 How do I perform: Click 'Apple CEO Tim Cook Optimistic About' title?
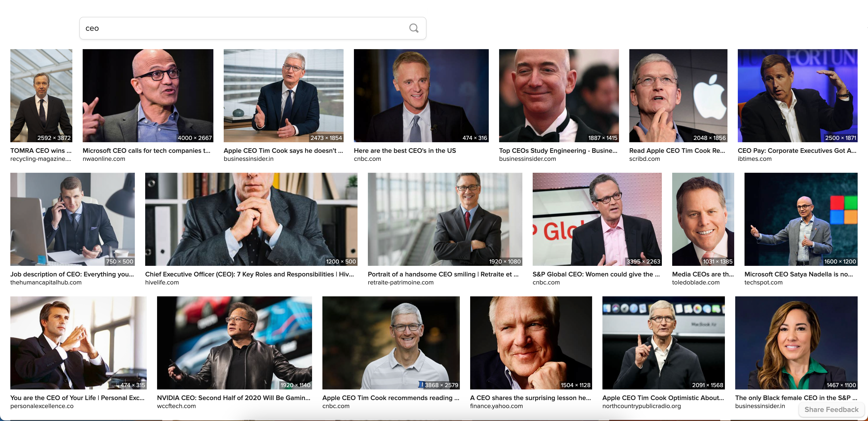(x=663, y=398)
